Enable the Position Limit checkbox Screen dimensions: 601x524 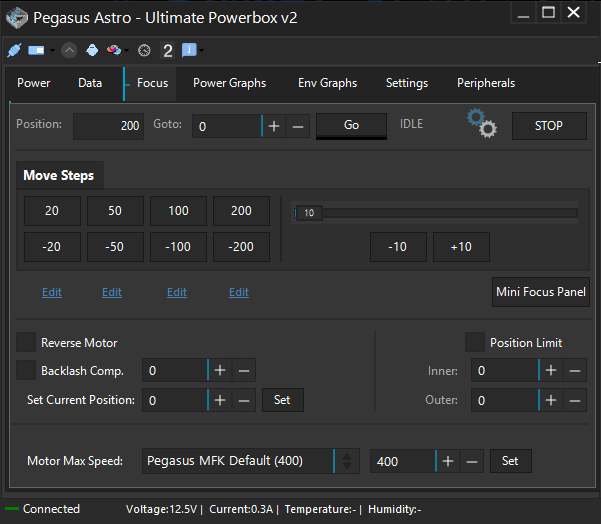point(475,342)
